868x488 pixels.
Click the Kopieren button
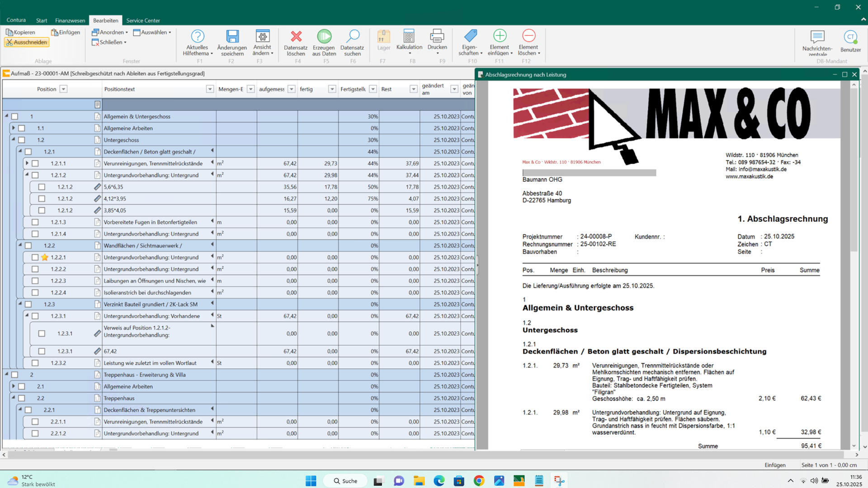click(20, 32)
